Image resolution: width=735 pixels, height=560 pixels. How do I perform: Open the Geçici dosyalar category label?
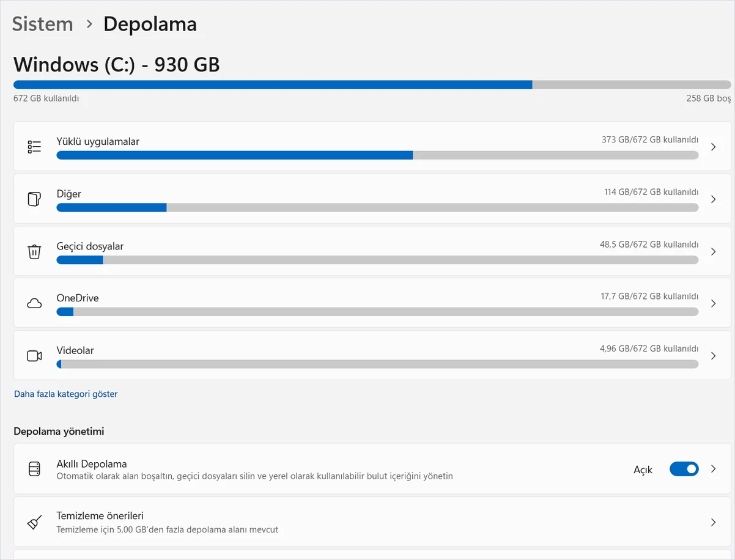pos(90,246)
